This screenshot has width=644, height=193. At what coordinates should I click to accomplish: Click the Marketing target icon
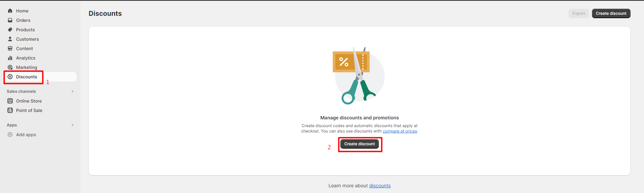click(x=10, y=67)
